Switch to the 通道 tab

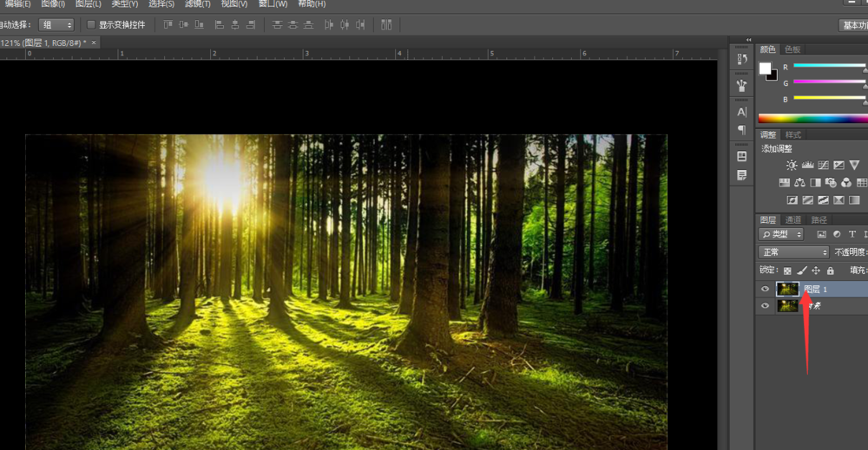[x=793, y=220]
